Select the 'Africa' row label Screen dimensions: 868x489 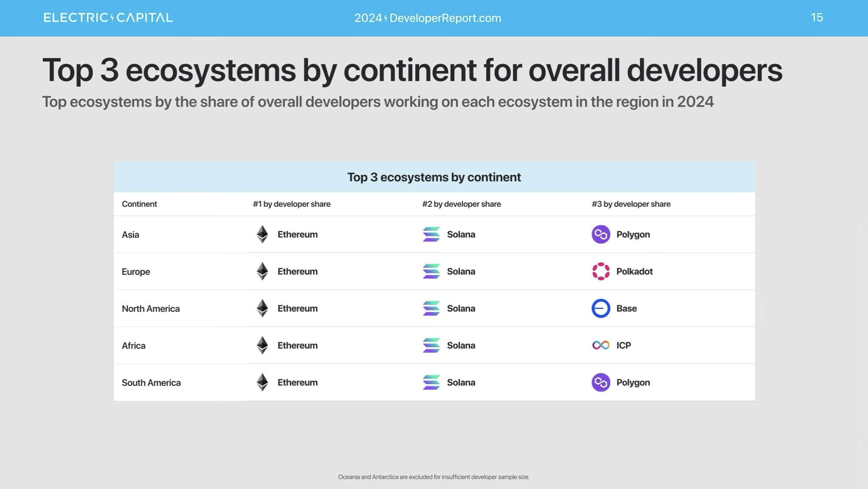pyautogui.click(x=134, y=346)
